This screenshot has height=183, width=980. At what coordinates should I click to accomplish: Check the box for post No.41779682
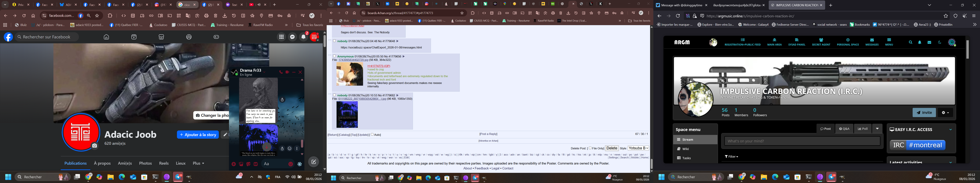[334, 95]
